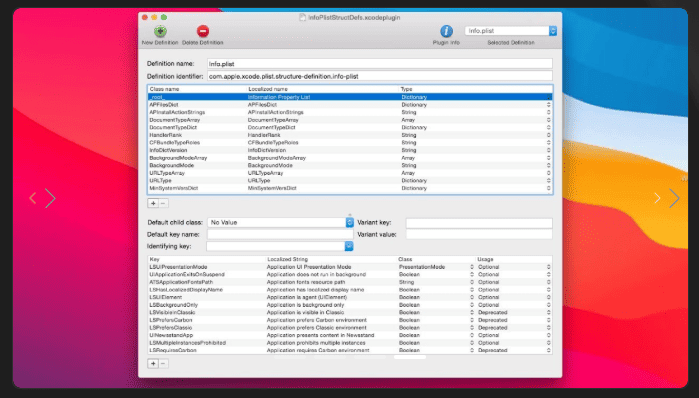Select the _root_ class row

pyautogui.click(x=350, y=97)
